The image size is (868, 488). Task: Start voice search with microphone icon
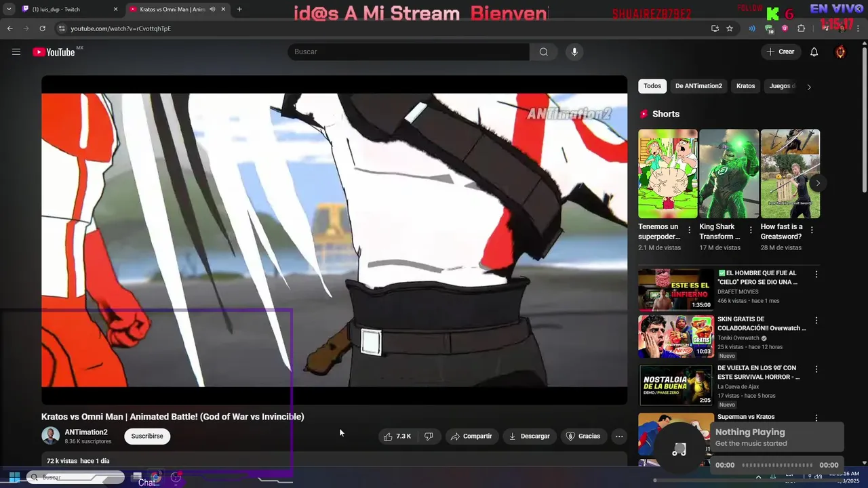[574, 52]
